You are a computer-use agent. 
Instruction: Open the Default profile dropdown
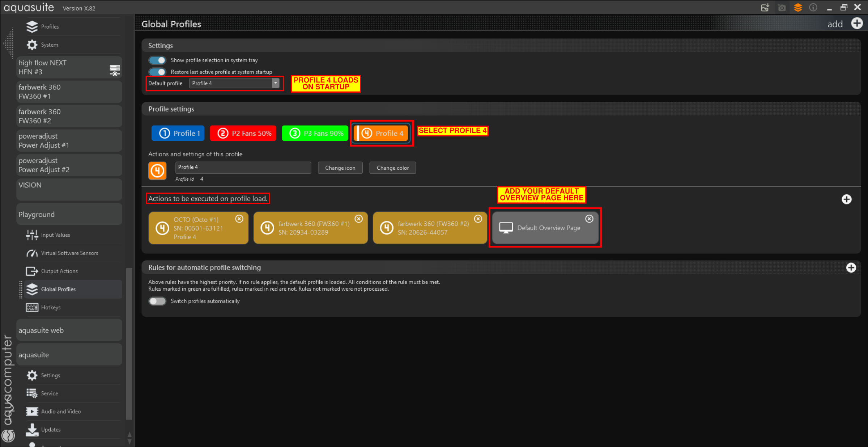[x=275, y=83]
